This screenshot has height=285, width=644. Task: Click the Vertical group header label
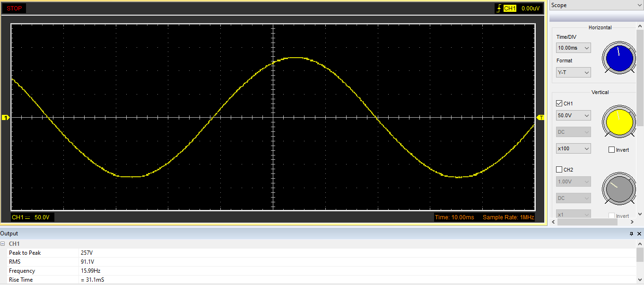600,92
